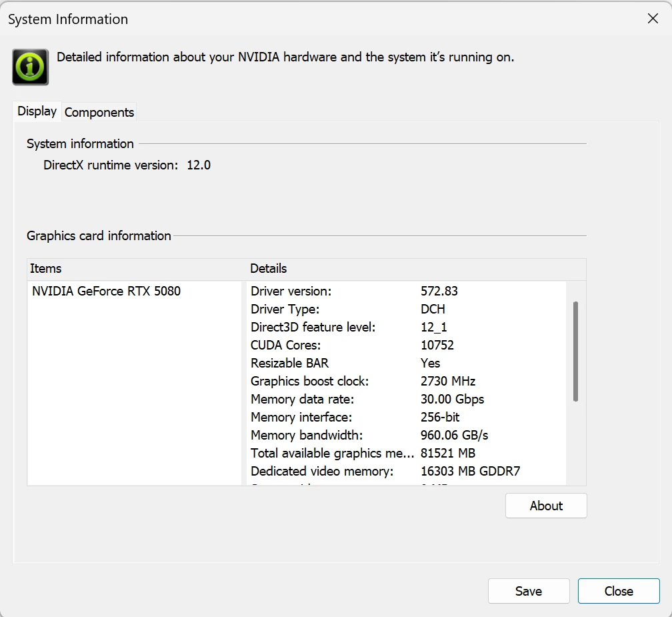Viewport: 672px width, 617px height.
Task: Click the green information icon
Action: 30,67
